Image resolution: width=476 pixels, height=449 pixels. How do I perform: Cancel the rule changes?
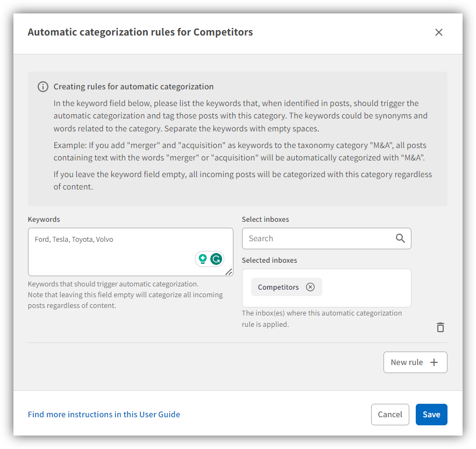click(390, 415)
